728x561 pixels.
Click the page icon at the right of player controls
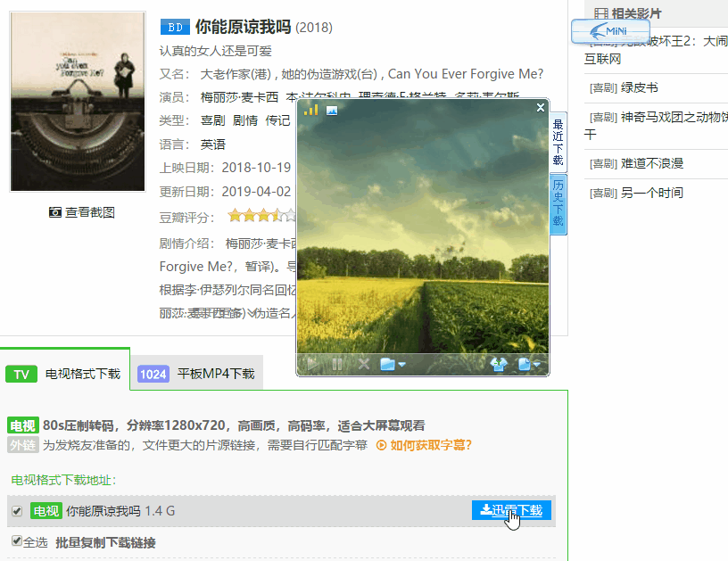[x=526, y=364]
